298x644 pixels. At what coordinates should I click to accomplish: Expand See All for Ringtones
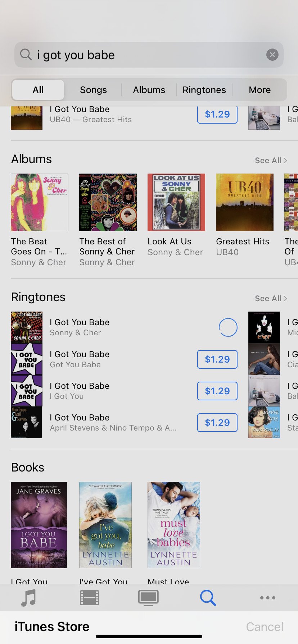coord(271,298)
